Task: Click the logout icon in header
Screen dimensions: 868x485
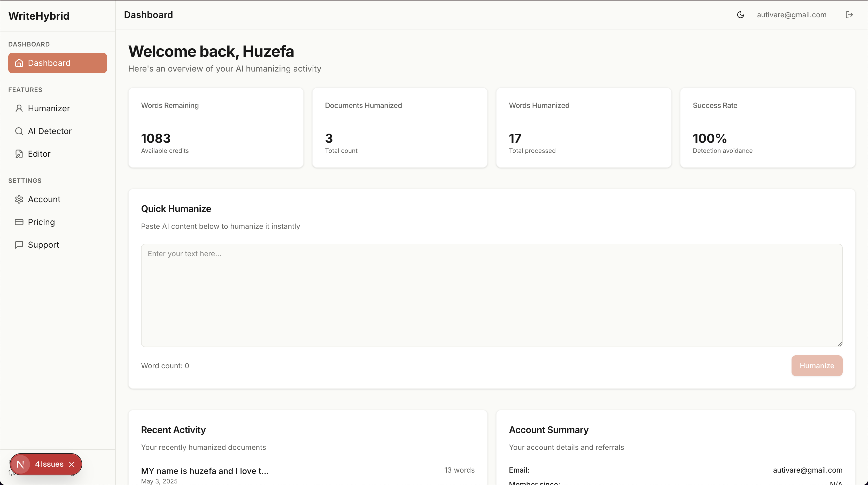Action: [849, 15]
